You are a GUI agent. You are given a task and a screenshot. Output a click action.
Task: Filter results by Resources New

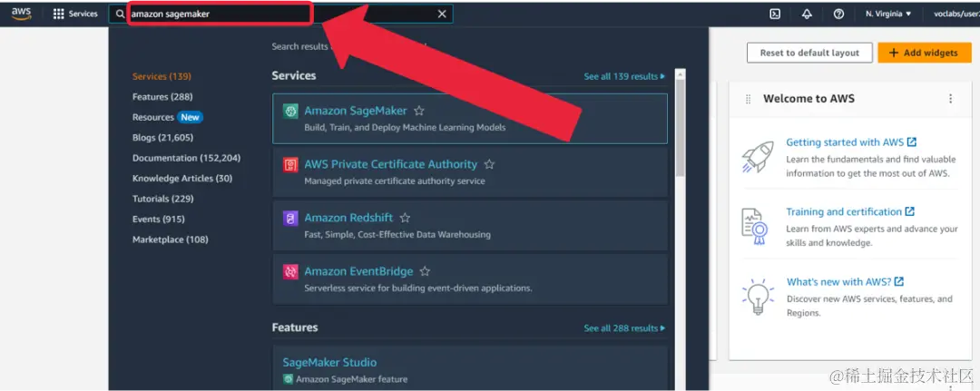(168, 117)
